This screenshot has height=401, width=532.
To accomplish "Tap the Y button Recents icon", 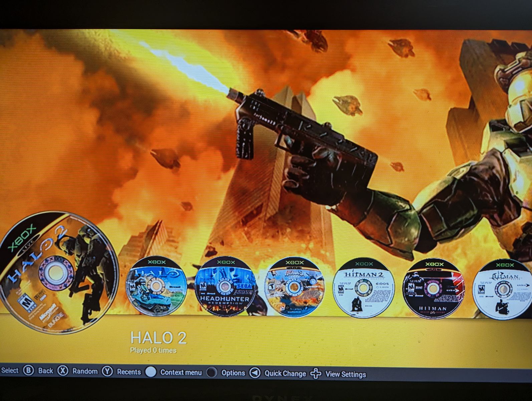I will [107, 371].
